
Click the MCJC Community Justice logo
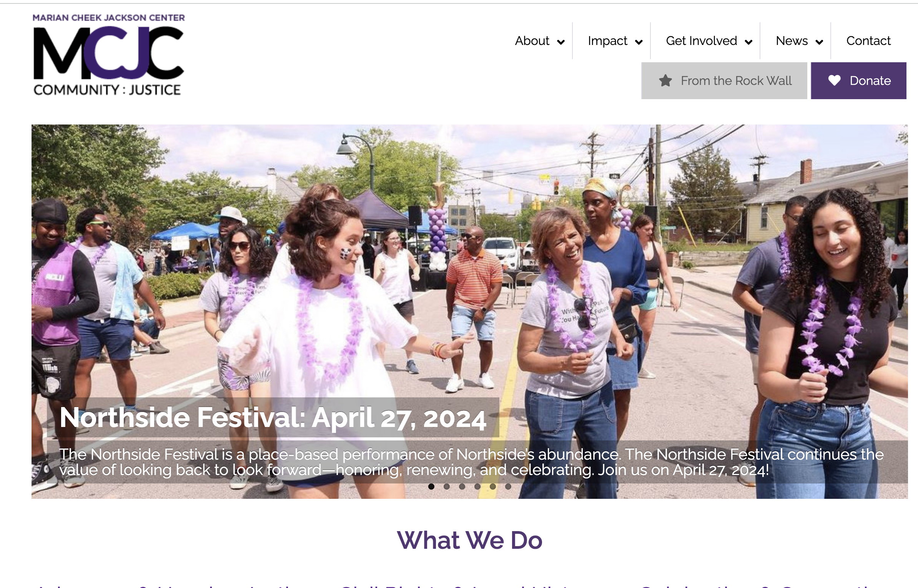[x=109, y=55]
